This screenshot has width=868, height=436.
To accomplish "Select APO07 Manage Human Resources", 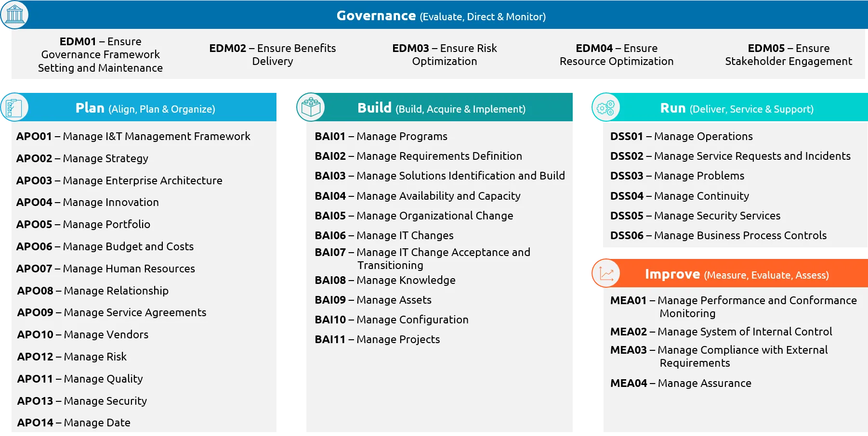I will point(105,269).
